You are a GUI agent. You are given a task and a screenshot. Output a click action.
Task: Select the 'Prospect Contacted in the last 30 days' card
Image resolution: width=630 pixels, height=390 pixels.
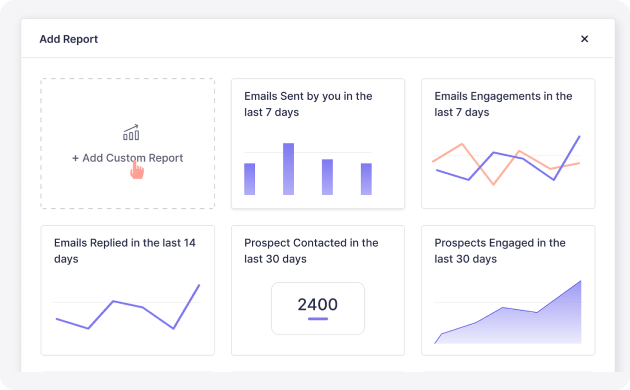318,290
